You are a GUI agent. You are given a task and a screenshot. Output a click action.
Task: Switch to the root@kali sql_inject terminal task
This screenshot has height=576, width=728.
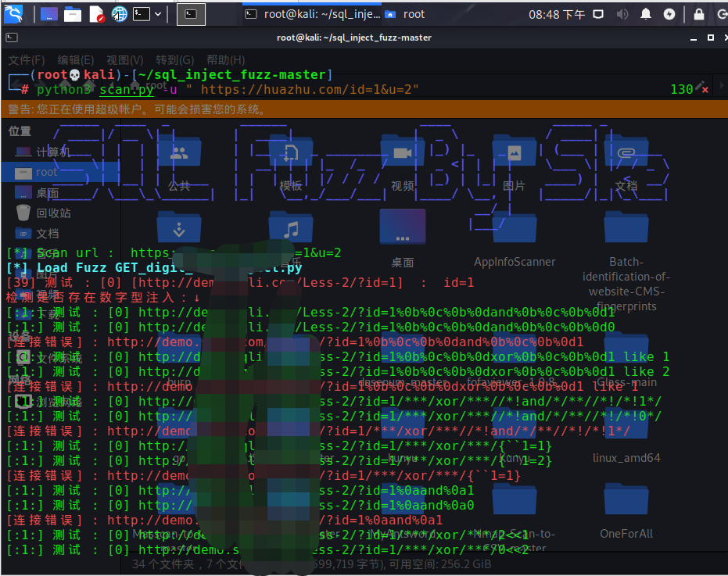(x=312, y=14)
